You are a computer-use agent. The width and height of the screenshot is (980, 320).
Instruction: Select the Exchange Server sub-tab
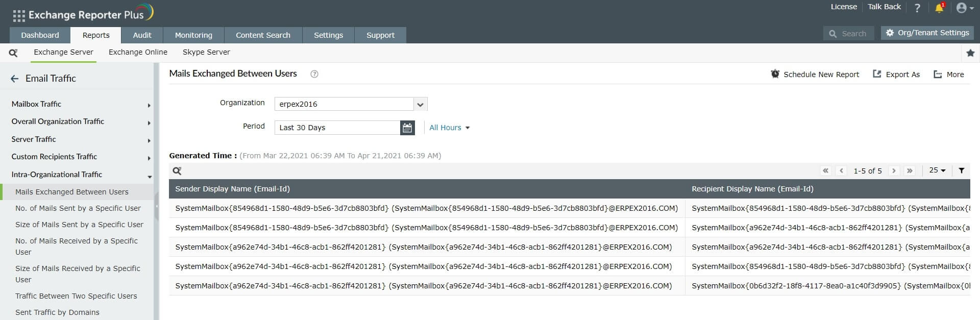click(x=63, y=52)
